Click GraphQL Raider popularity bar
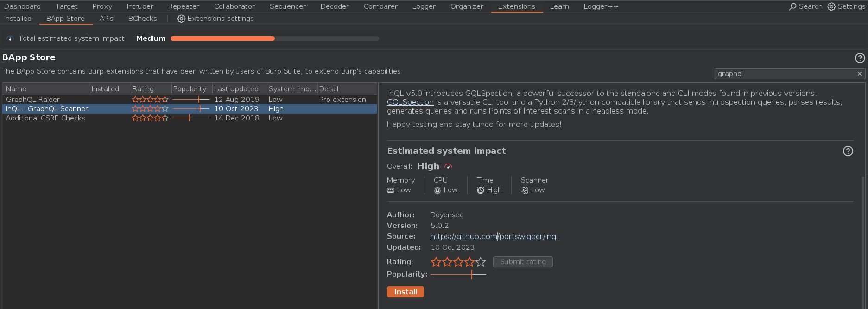 (x=191, y=100)
